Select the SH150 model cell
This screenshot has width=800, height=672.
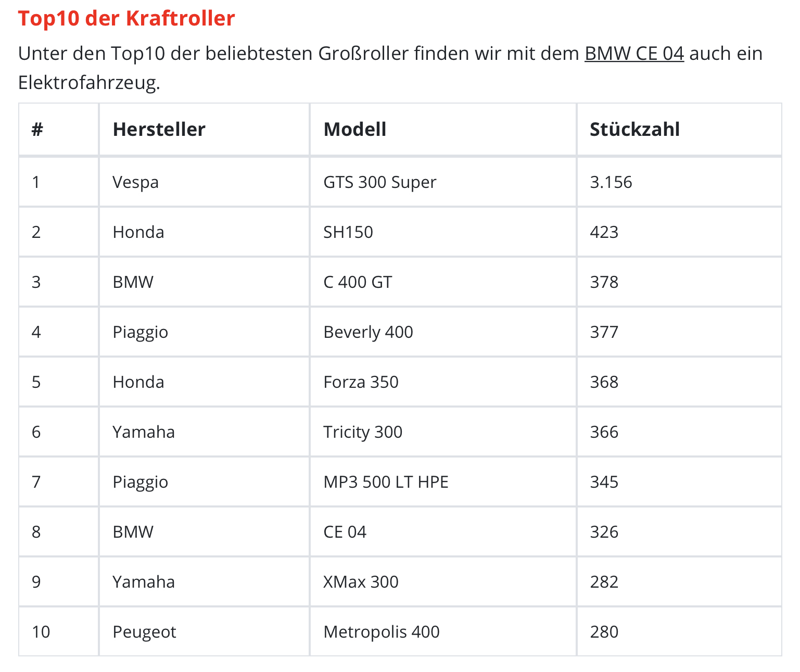[348, 232]
